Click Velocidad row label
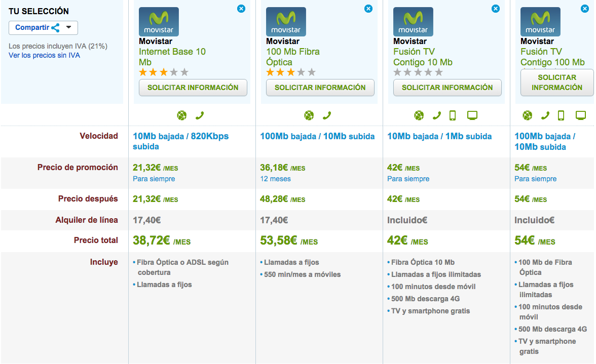The width and height of the screenshot is (596, 364). tap(99, 136)
